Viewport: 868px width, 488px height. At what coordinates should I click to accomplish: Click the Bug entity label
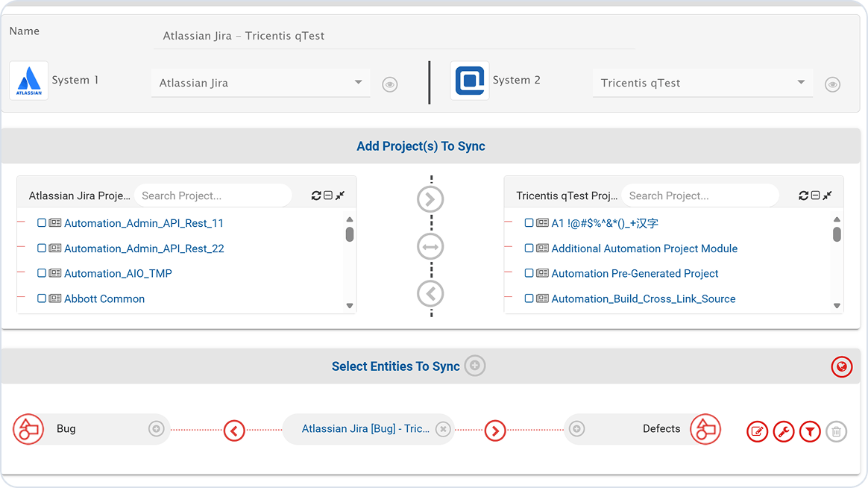click(66, 429)
